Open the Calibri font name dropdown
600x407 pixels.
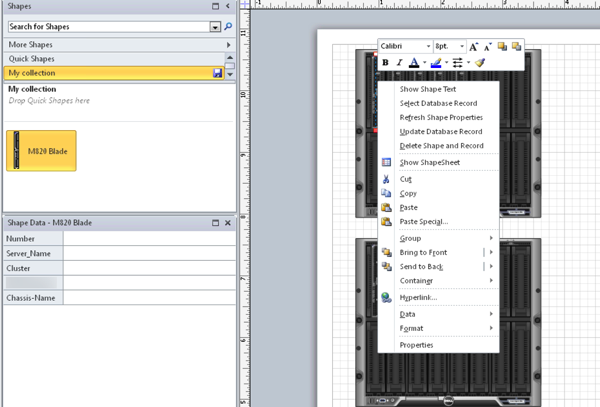coord(428,47)
